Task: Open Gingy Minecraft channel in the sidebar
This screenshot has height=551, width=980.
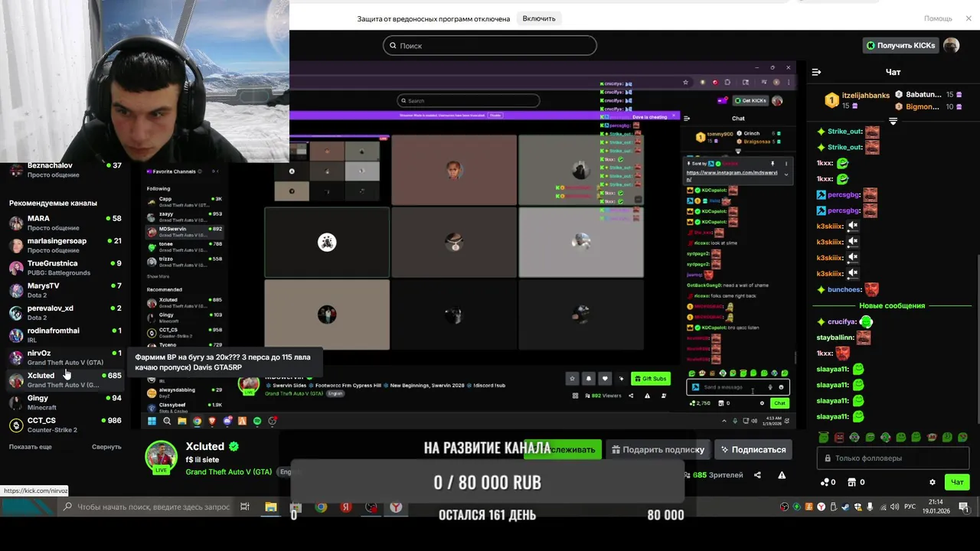Action: point(65,403)
